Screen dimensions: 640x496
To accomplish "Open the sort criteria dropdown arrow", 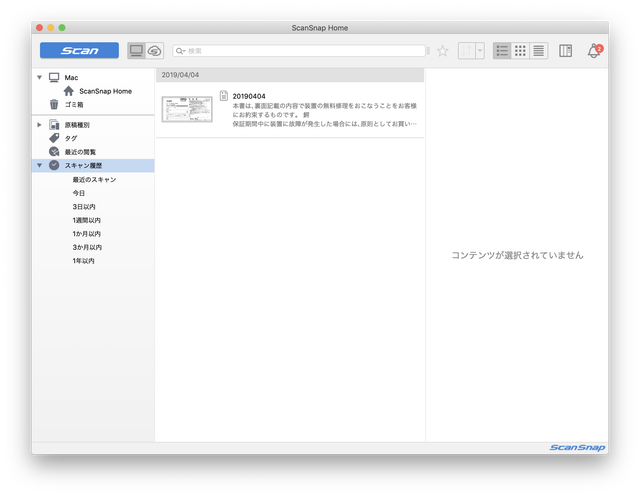I will pyautogui.click(x=480, y=51).
